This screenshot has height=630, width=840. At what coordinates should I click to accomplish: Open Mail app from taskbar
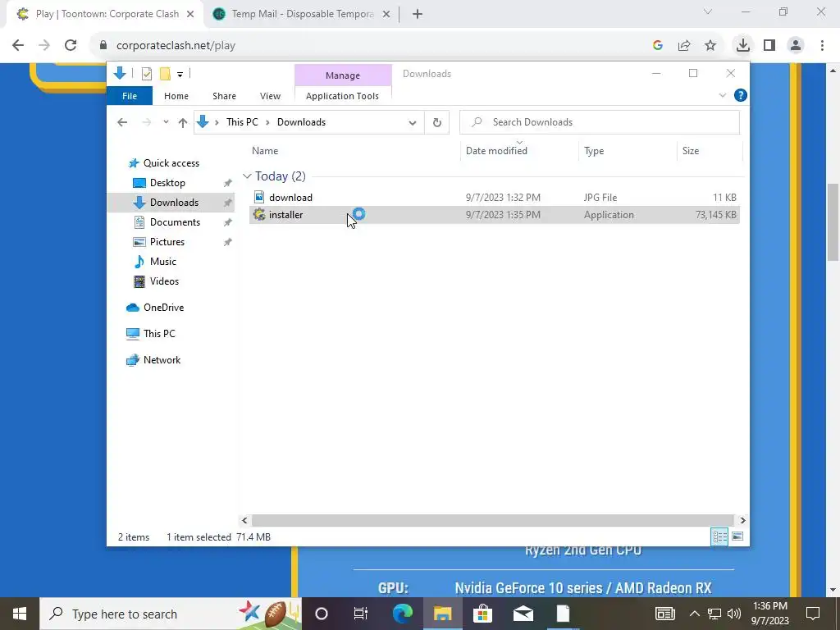pos(523,614)
